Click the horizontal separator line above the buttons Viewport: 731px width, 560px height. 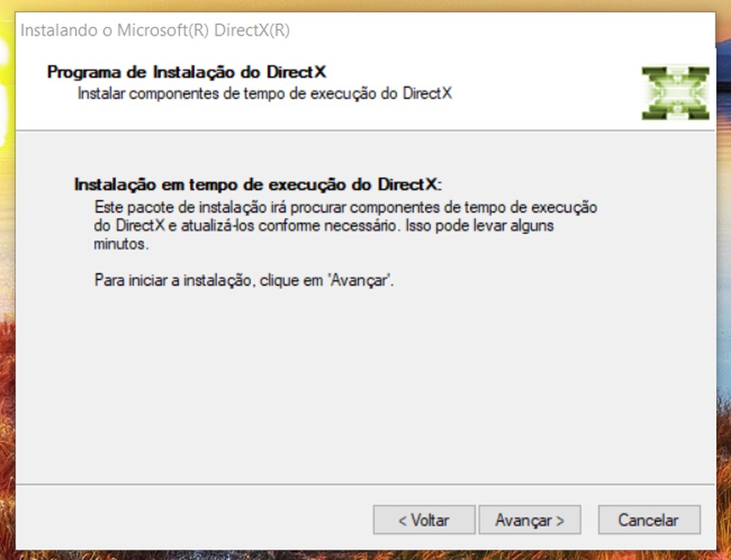click(365, 484)
